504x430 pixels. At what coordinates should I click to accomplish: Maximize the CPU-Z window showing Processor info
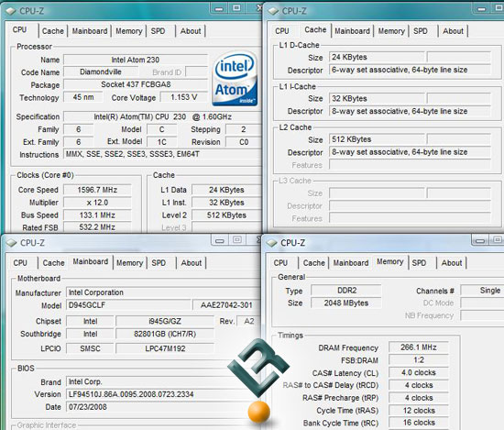[236, 8]
